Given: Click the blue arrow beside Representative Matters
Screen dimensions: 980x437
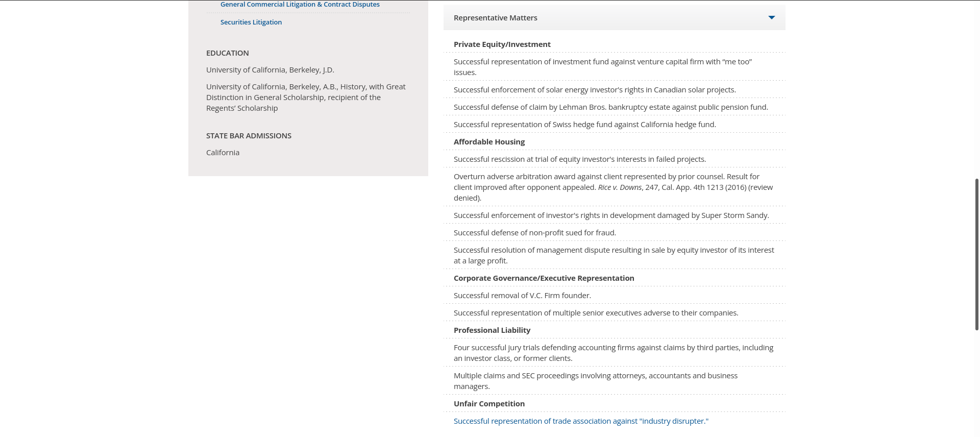Looking at the screenshot, I should 771,18.
